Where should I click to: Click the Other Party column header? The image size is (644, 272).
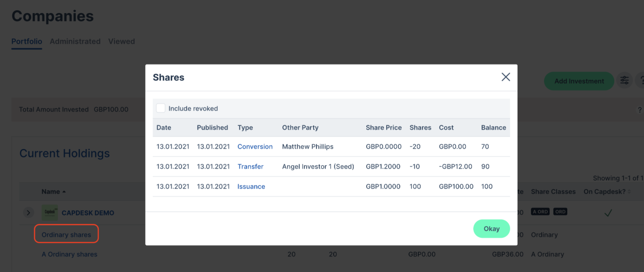pyautogui.click(x=300, y=127)
